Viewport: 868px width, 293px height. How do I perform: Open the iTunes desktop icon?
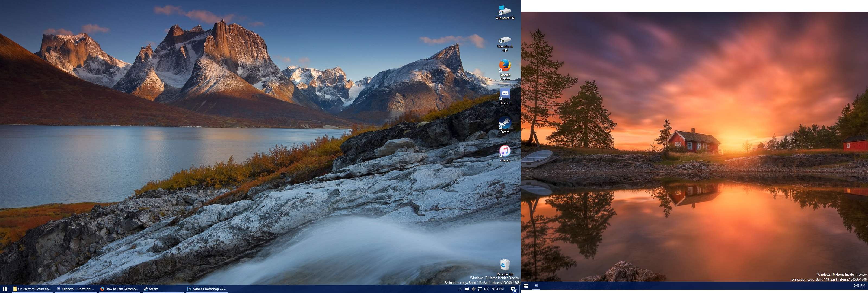point(505,151)
